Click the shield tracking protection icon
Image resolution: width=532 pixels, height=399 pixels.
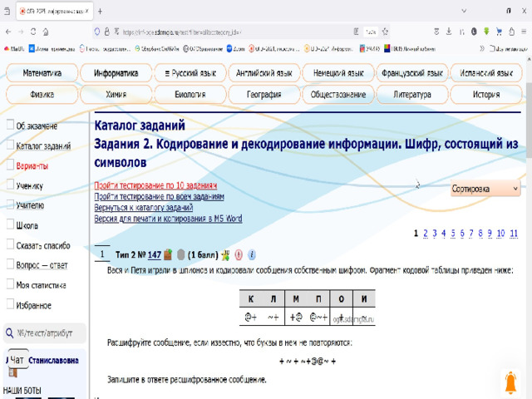pos(97,32)
